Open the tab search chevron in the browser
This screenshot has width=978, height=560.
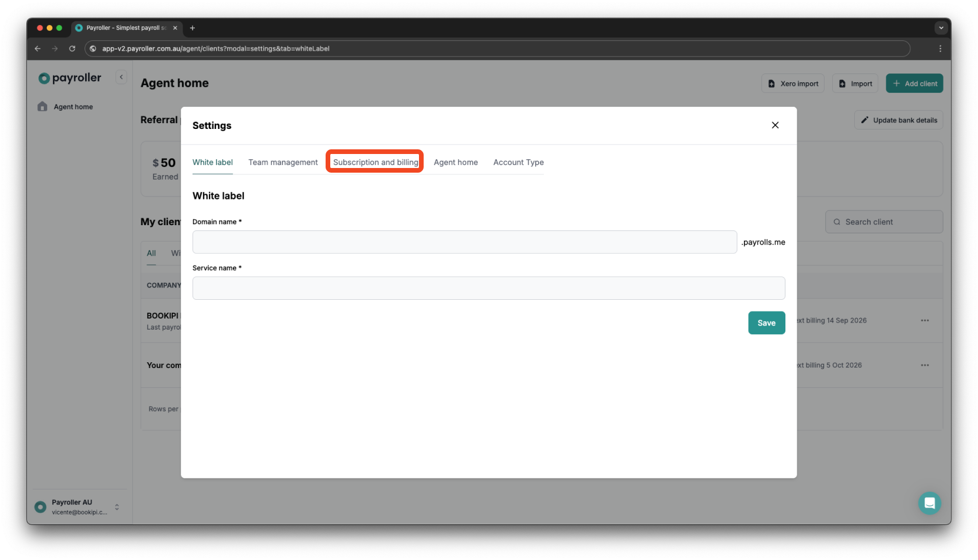pyautogui.click(x=941, y=27)
